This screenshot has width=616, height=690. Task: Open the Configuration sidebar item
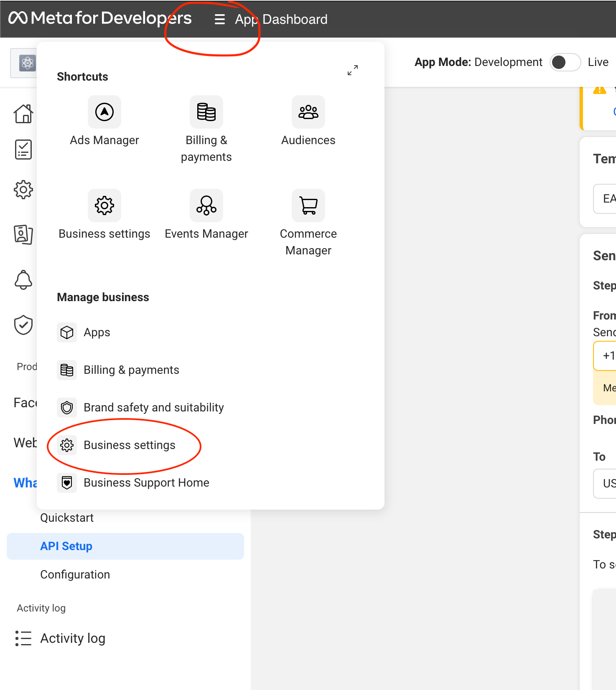click(x=75, y=575)
